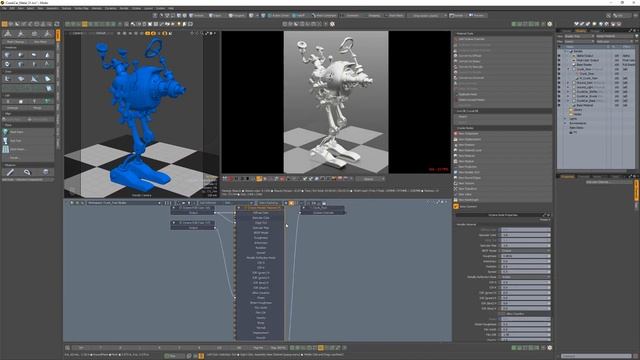
Task: Click the funnel filter icon in Shader Tree
Action: click(x=637, y=36)
